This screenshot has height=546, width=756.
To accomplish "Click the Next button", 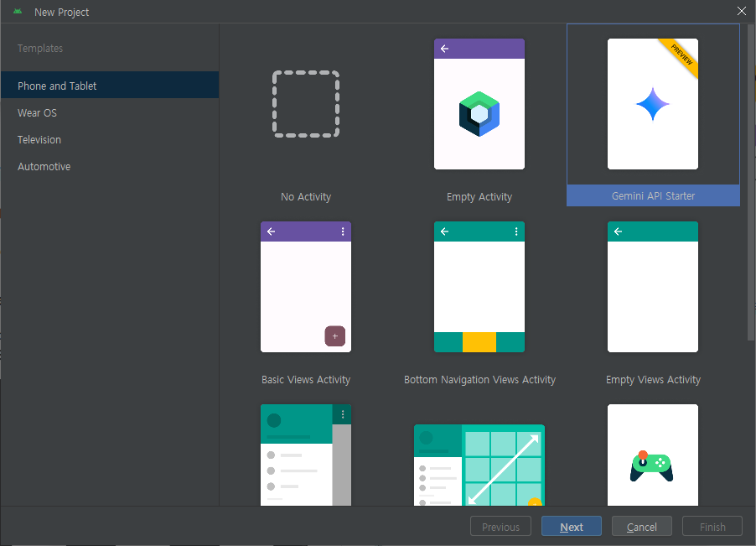I will [x=571, y=526].
